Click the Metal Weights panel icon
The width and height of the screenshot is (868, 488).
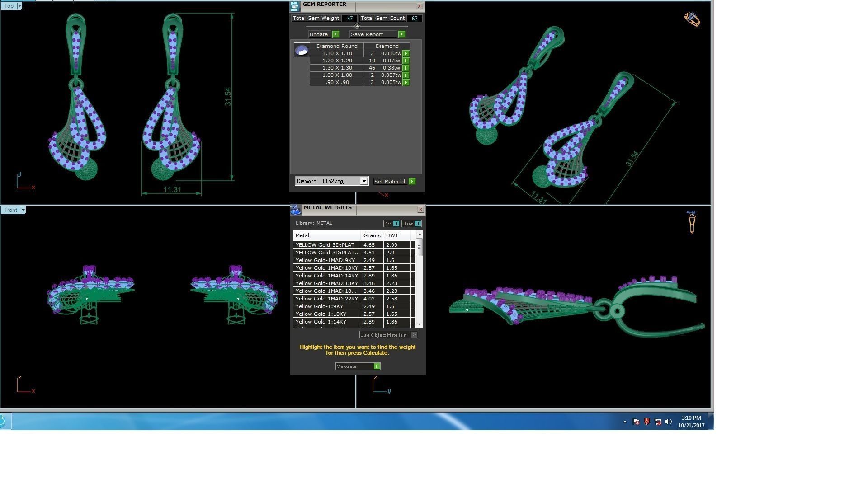point(295,210)
